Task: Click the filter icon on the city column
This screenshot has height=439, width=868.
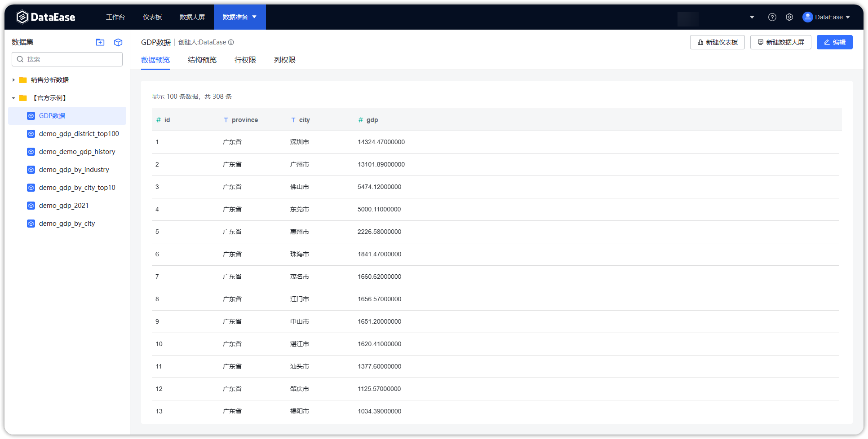Action: [x=293, y=120]
